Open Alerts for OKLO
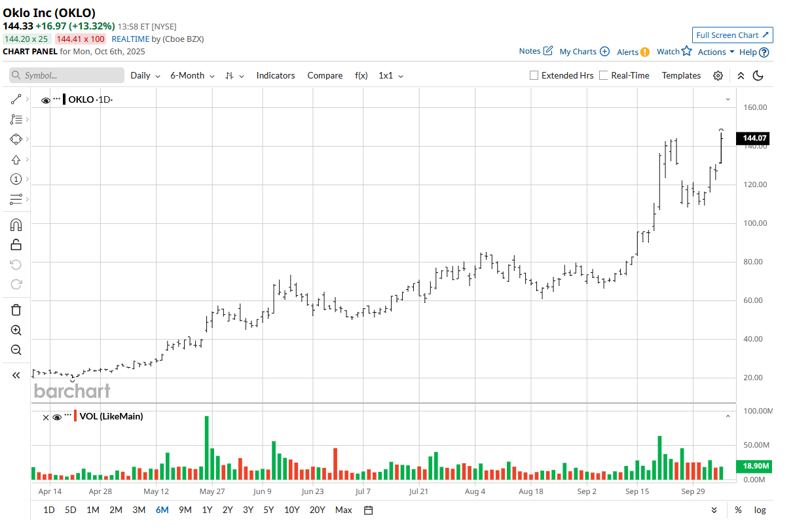The width and height of the screenshot is (793, 532). click(633, 52)
